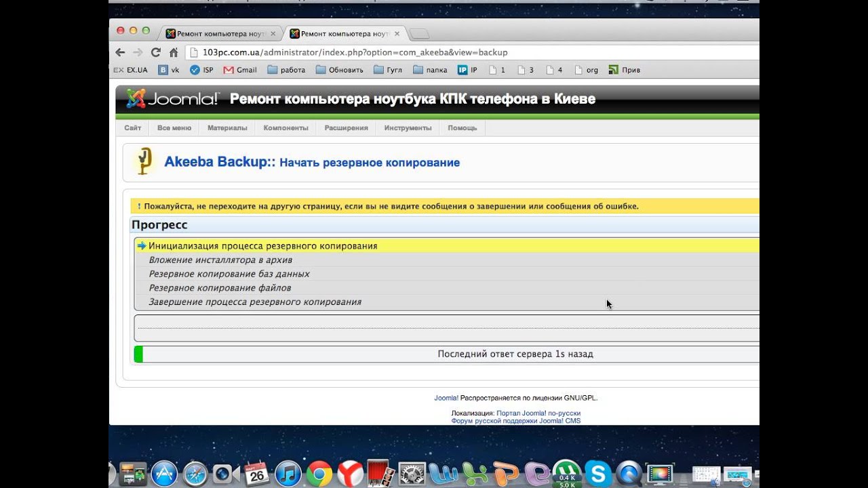The height and width of the screenshot is (488, 868).
Task: Click the Joomla logo in the header
Action: tap(173, 99)
